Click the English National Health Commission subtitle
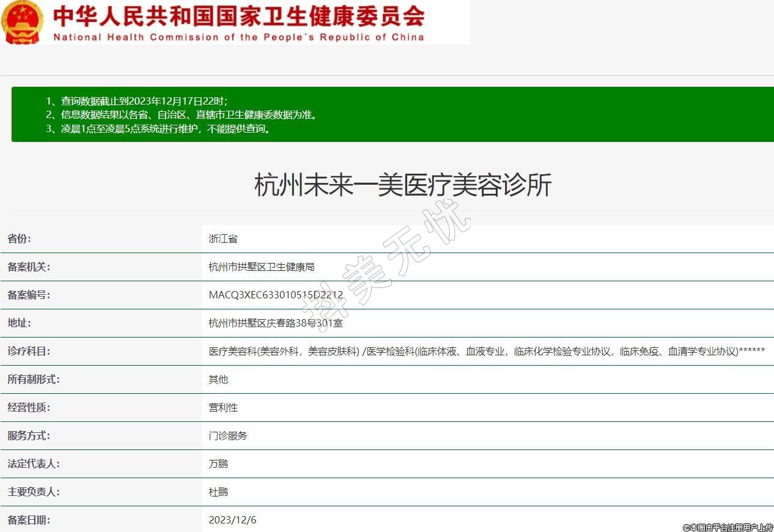 [238, 37]
